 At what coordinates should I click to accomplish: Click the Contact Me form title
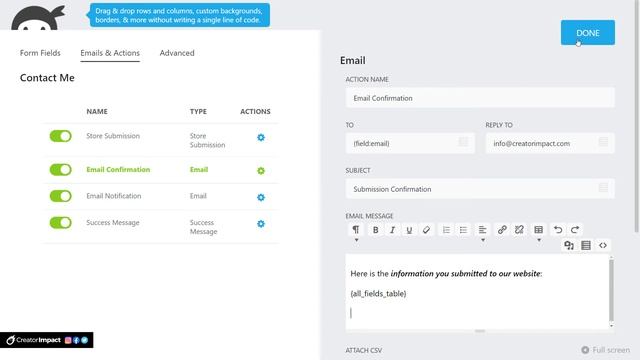47,78
